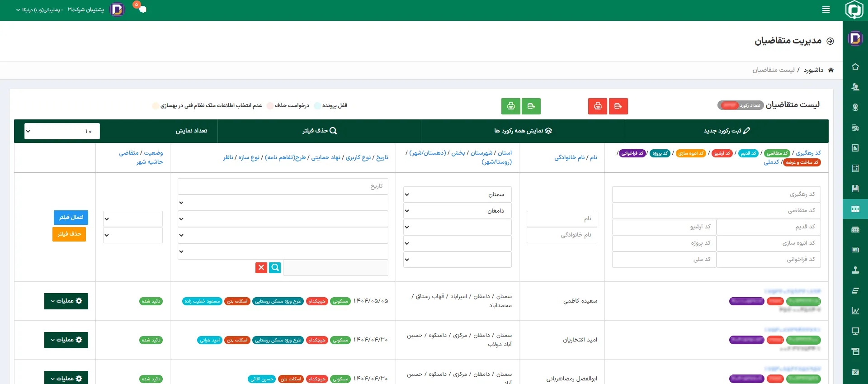The height and width of the screenshot is (384, 868).
Task: Focus the کد رهگیری filter field
Action: click(717, 194)
